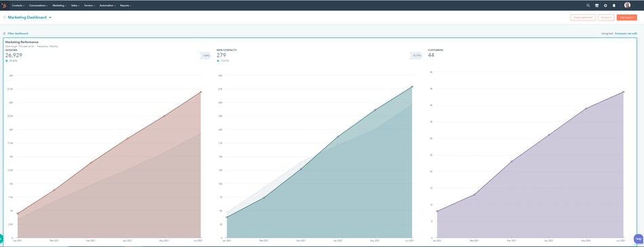Click the Help chat bubble

coord(639,239)
